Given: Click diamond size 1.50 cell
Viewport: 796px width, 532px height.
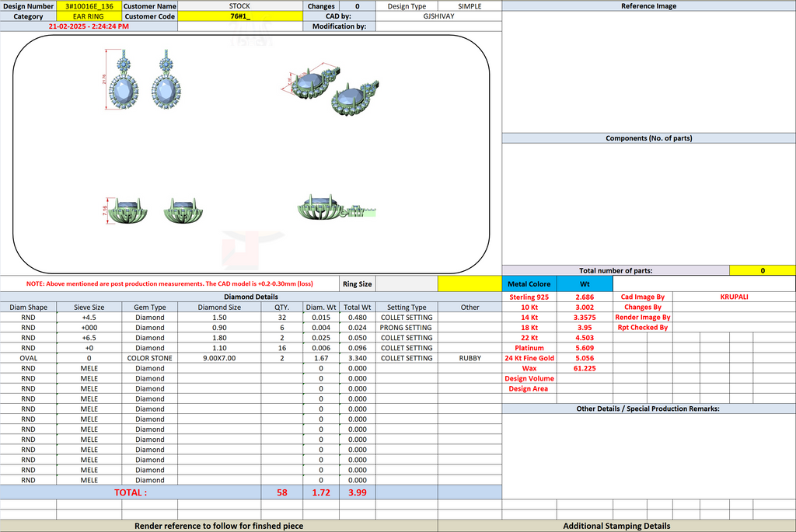Looking at the screenshot, I should (x=219, y=318).
